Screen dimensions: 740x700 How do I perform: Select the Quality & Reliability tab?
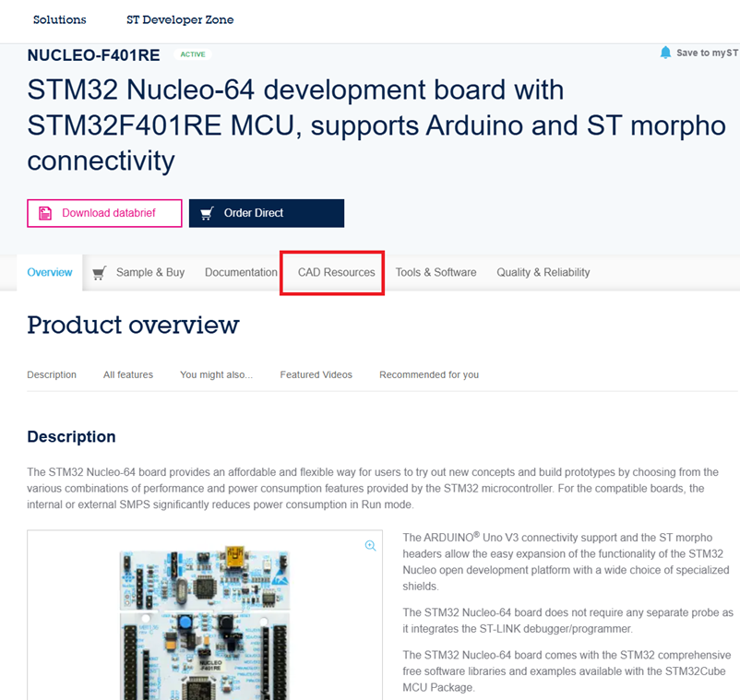click(543, 273)
